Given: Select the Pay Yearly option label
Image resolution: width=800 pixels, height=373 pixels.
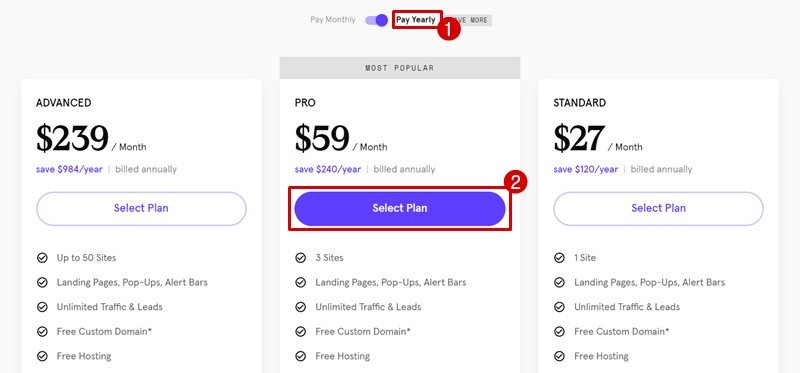Looking at the screenshot, I should tap(416, 20).
